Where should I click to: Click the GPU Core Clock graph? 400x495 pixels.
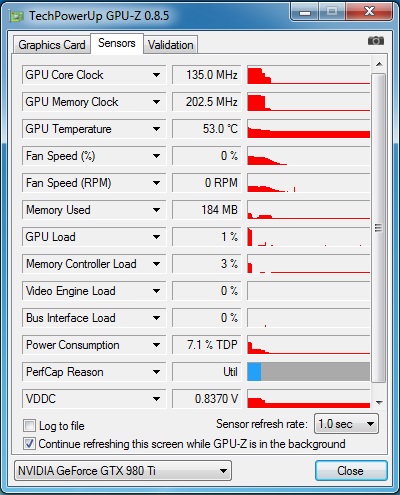click(x=309, y=75)
